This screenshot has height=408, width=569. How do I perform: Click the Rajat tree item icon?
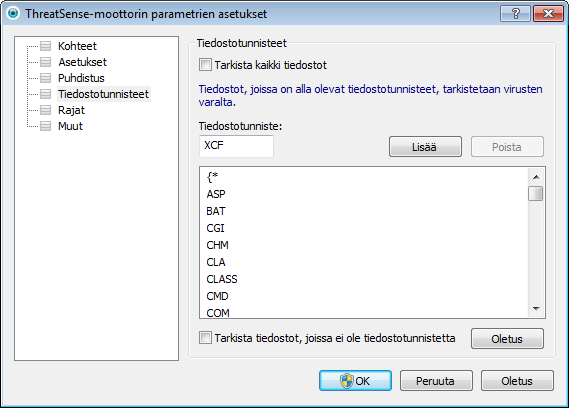pyautogui.click(x=45, y=110)
